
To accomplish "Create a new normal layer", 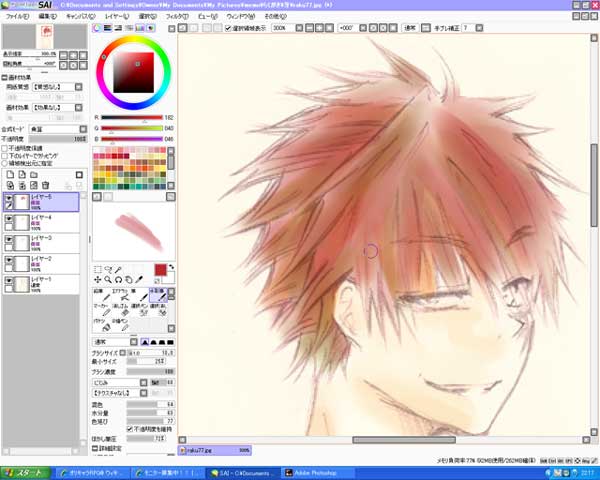I will click(x=10, y=175).
